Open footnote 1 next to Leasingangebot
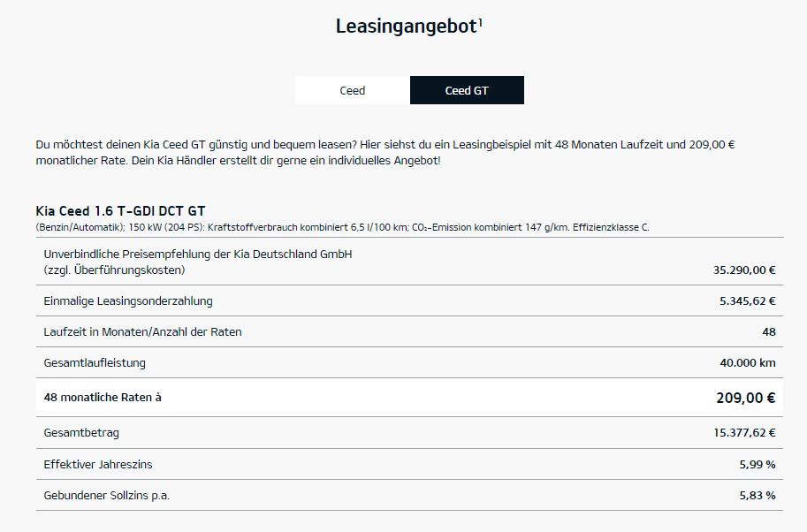The height and width of the screenshot is (532, 807). point(480,21)
